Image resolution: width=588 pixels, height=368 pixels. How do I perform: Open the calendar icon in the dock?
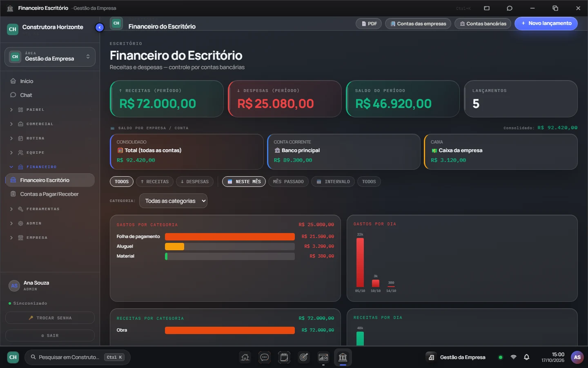coord(284,357)
